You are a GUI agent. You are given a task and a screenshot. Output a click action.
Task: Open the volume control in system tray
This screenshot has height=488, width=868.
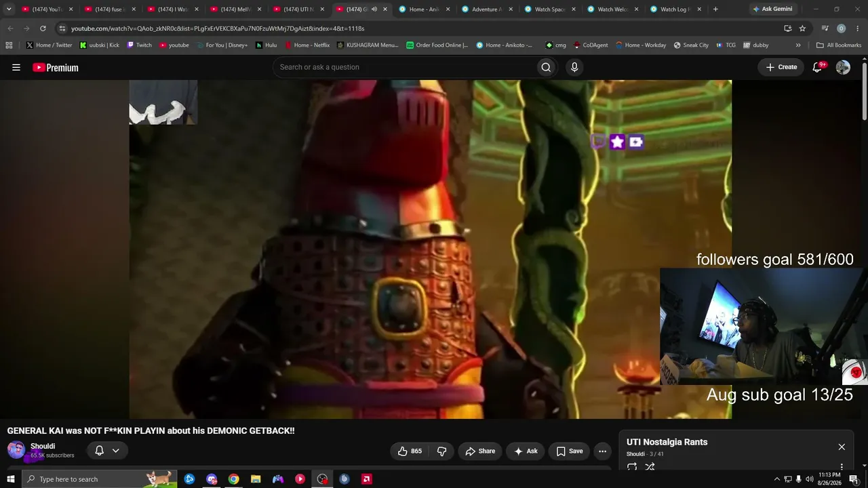809,479
